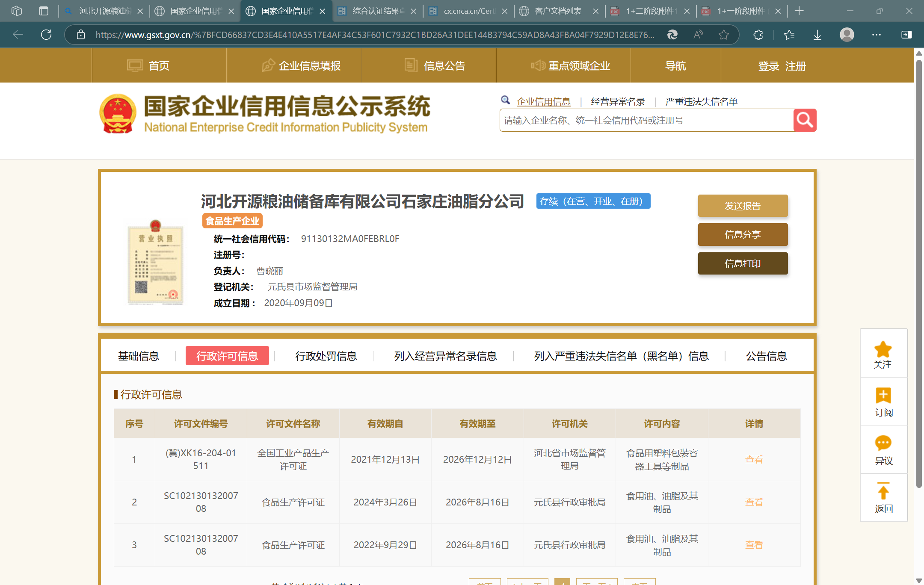924x585 pixels.
Task: Toggle the browser sidebar icon
Action: (906, 35)
